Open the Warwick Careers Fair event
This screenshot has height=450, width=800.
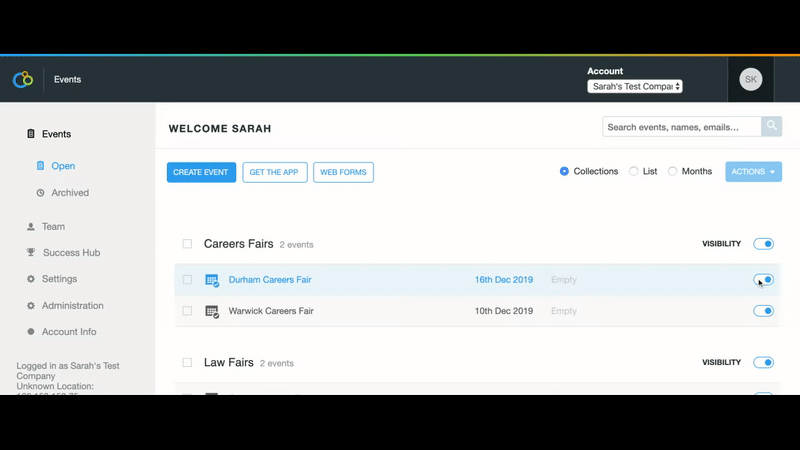(271, 311)
